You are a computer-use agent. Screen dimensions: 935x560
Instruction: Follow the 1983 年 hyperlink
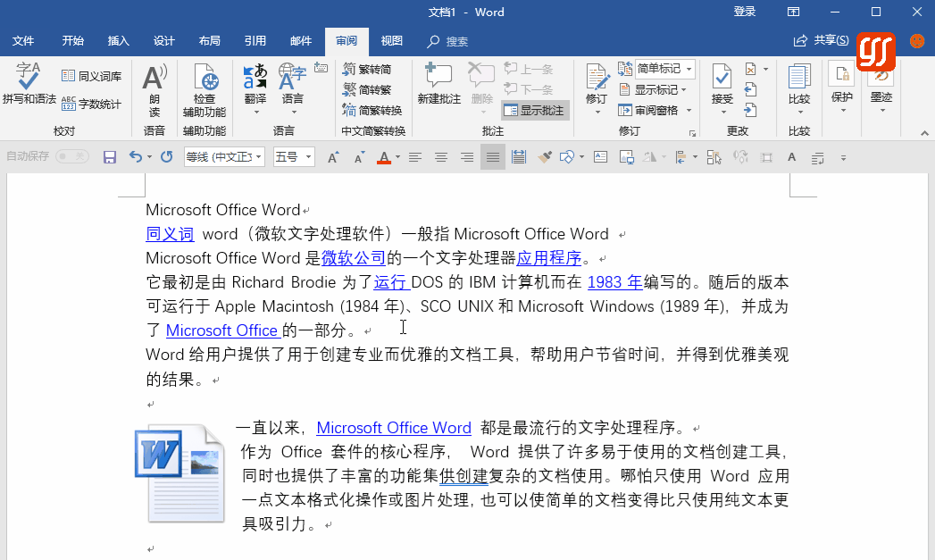point(614,282)
